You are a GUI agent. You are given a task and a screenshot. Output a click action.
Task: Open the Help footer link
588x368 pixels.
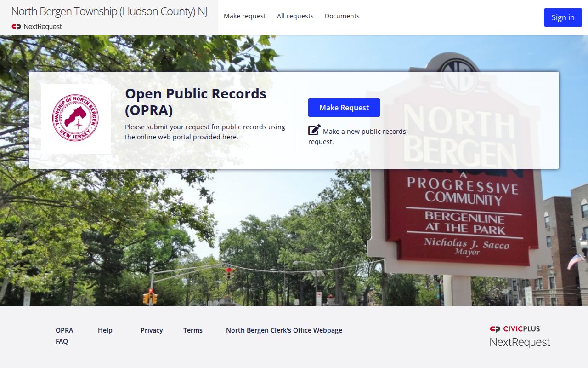(105, 330)
